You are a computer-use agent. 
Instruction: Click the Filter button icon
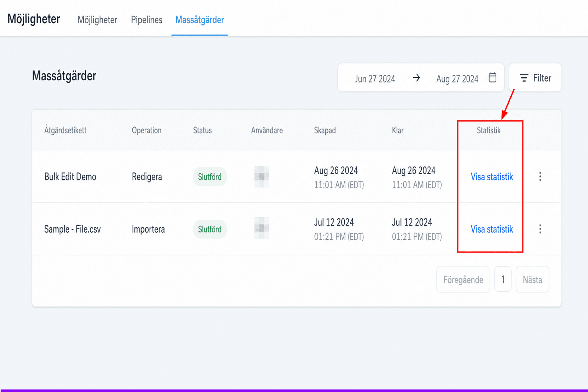tap(524, 78)
